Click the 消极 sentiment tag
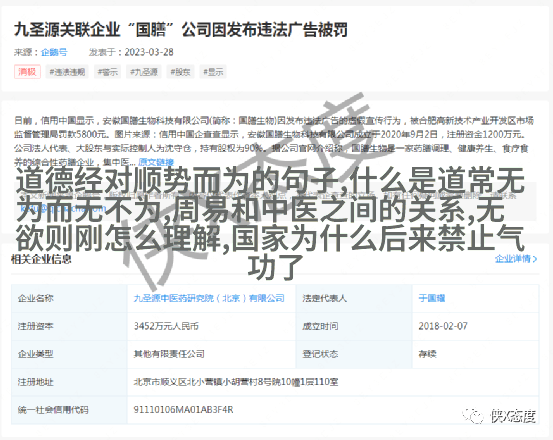Viewport: 553px width, 440px height. click(x=27, y=72)
